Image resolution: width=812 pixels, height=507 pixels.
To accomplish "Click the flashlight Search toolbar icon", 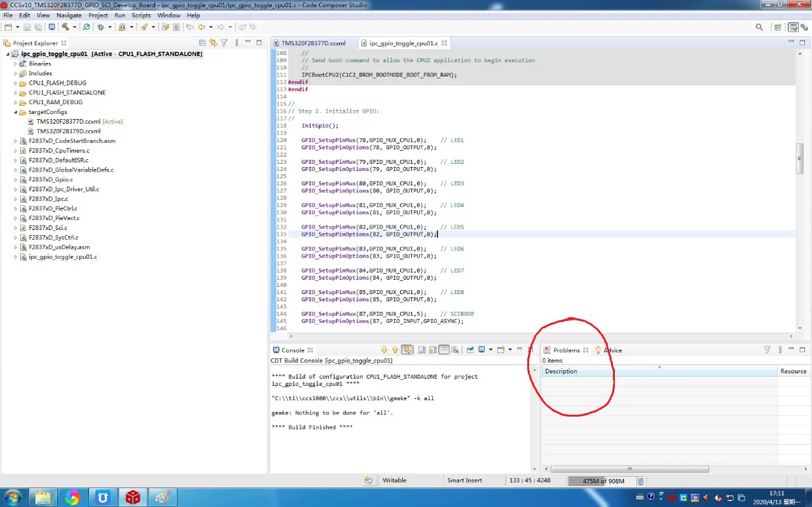I will pyautogui.click(x=143, y=27).
